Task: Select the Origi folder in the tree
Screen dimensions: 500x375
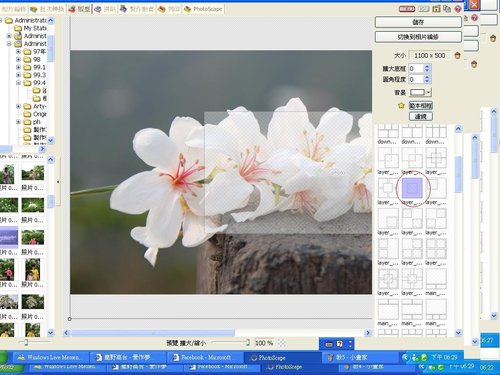Action: (x=35, y=114)
